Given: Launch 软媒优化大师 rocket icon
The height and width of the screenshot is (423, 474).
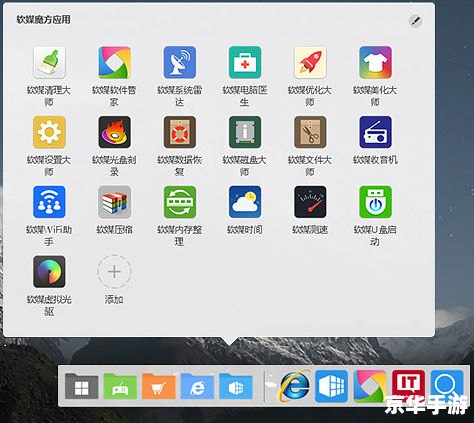Looking at the screenshot, I should 310,63.
